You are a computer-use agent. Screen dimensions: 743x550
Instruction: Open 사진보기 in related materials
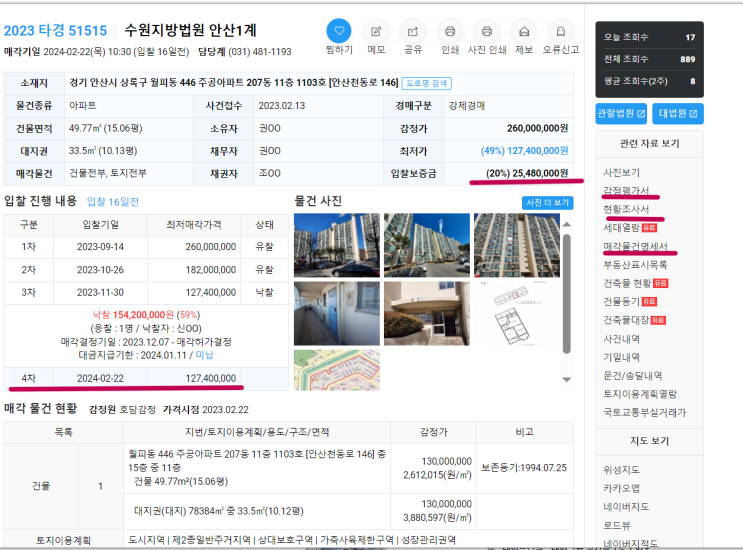(x=621, y=172)
